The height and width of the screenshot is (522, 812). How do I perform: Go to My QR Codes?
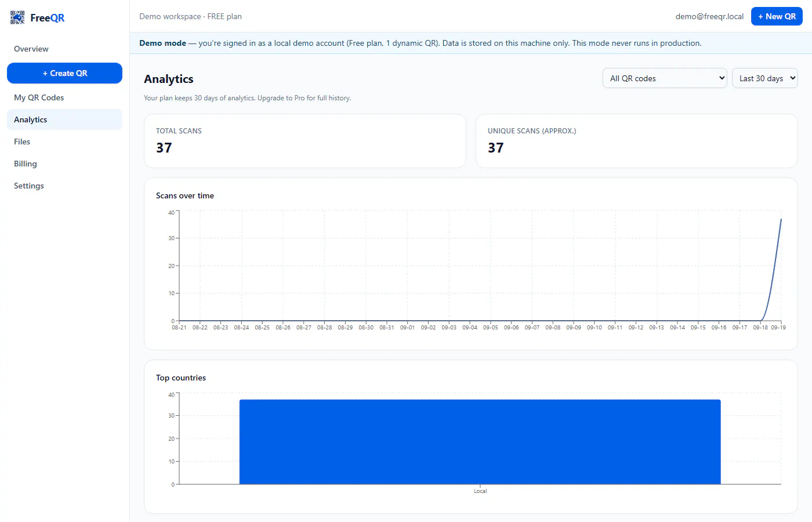point(64,97)
